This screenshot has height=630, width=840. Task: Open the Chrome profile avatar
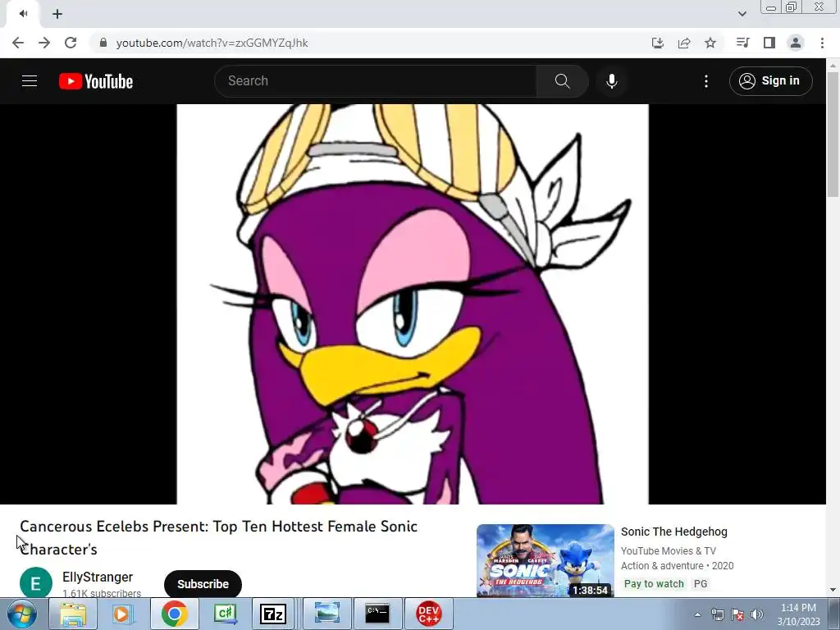pos(796,43)
